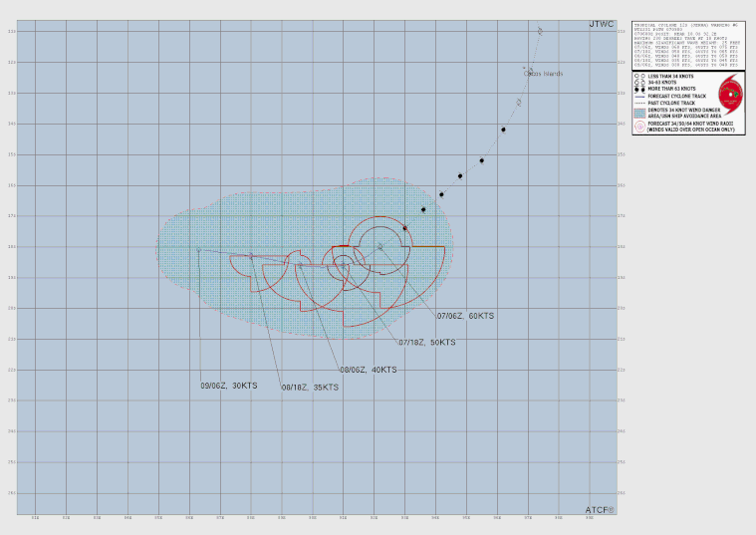Click the 'WINDS VALID OVER OPEN OCEAN ONLY' note

pyautogui.click(x=691, y=130)
